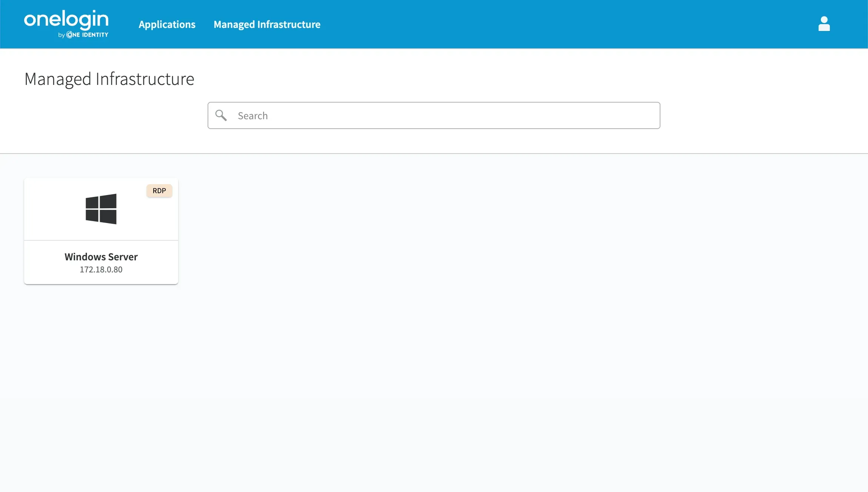Screen dimensions: 868x492
Task: Launch the Windows Server RDP card
Action: click(101, 231)
